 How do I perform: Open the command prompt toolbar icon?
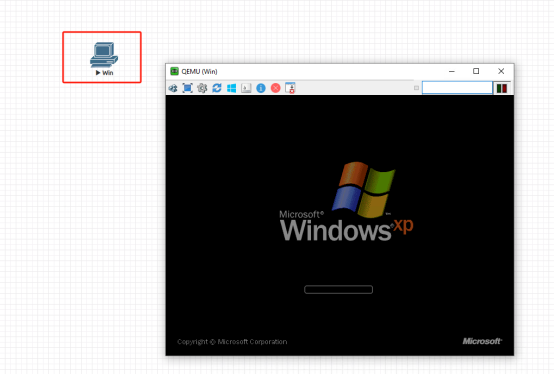[x=246, y=88]
